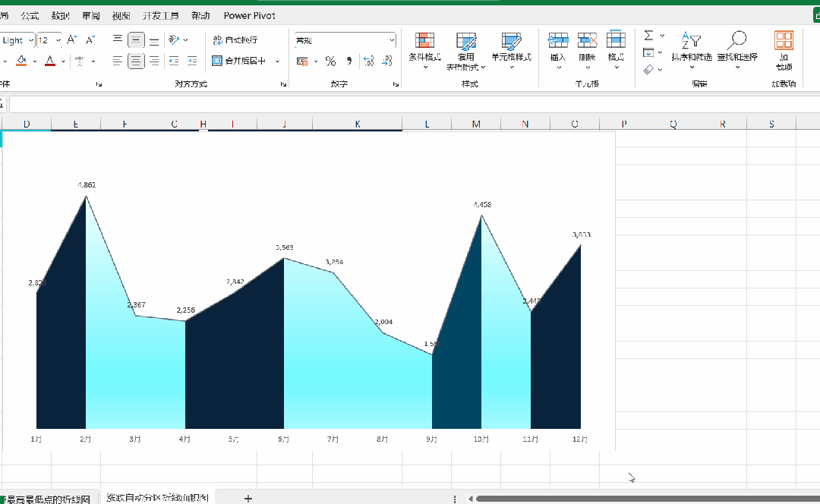Open 排序和筛选 sort and filter

click(x=692, y=51)
